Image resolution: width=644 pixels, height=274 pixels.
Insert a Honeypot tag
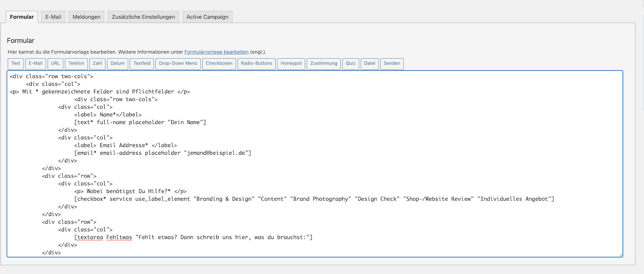pyautogui.click(x=291, y=63)
